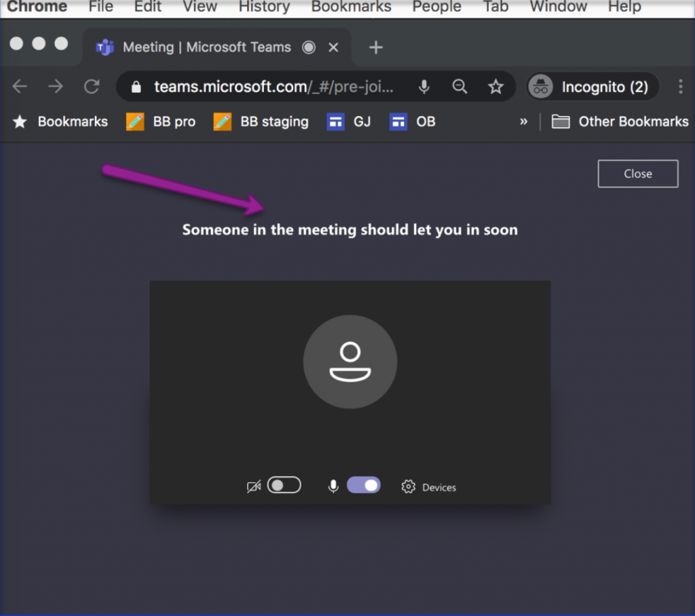Click the zoom magnifier icon in address bar

(459, 86)
